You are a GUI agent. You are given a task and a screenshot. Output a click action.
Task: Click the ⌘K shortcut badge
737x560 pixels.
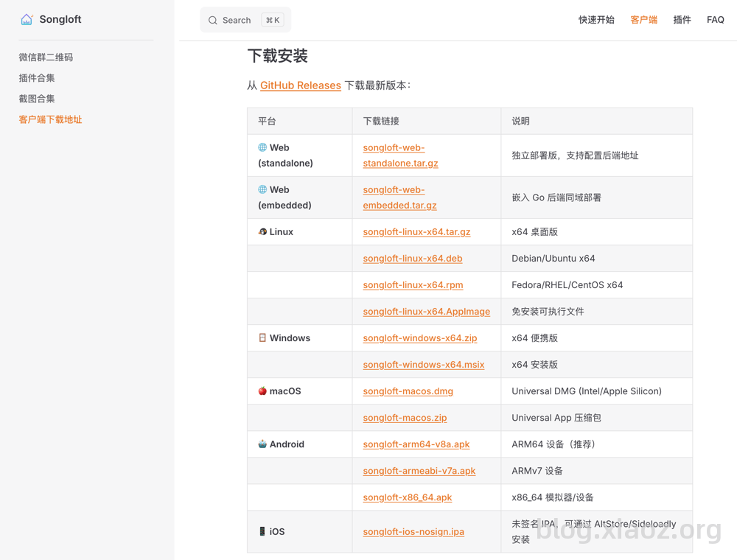click(273, 20)
